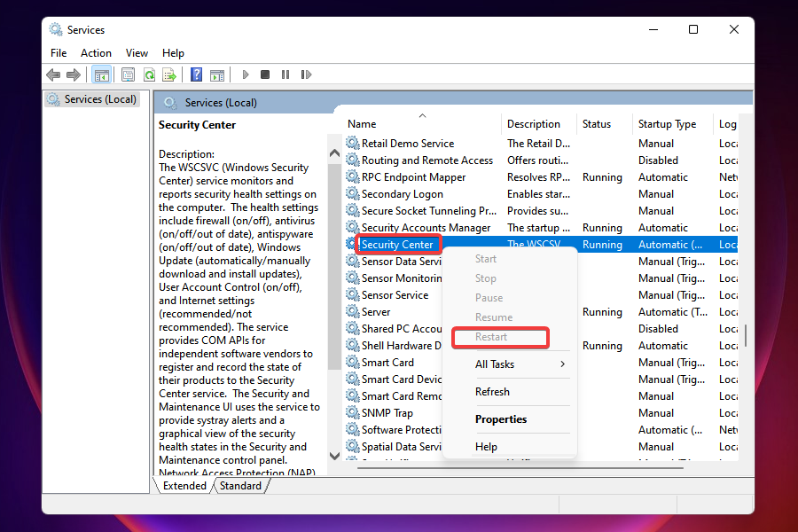Toggle Show/Hide Console Tree icon

click(x=102, y=74)
